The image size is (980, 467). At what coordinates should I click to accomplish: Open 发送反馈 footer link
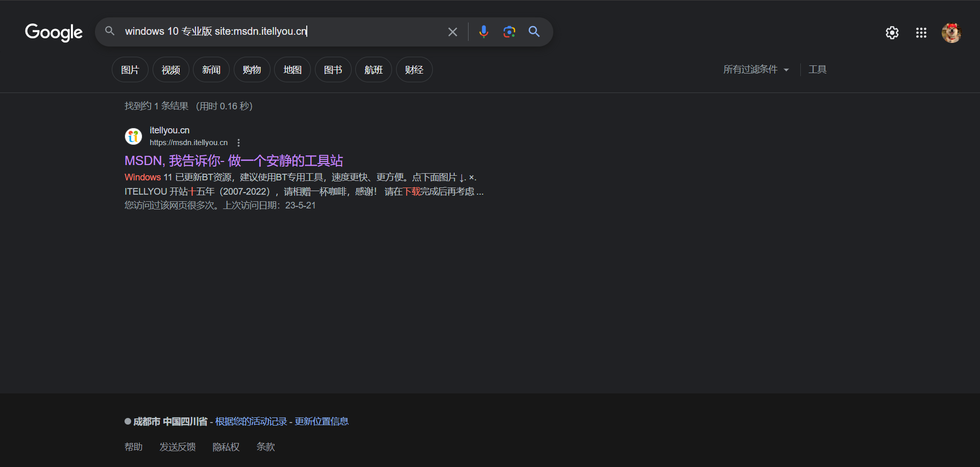tap(178, 447)
